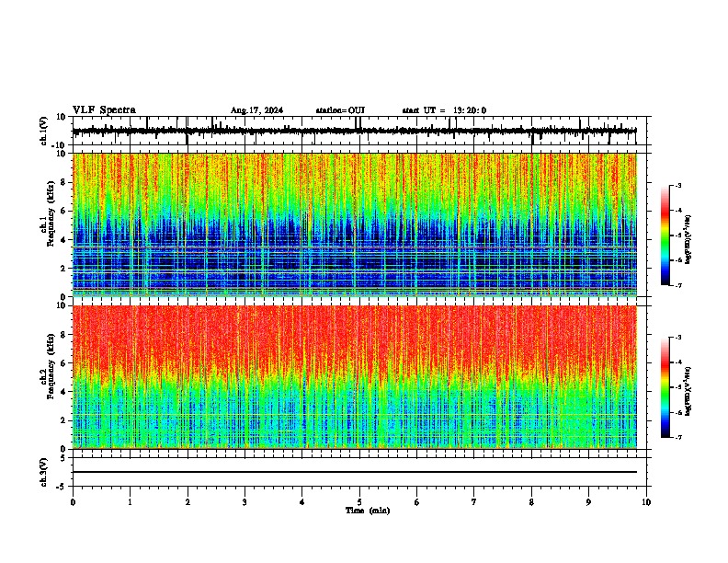Viewport: 728px width, 563px height.
Task: Click the ch.1 color bar log(PSD) label
Action: [688, 239]
